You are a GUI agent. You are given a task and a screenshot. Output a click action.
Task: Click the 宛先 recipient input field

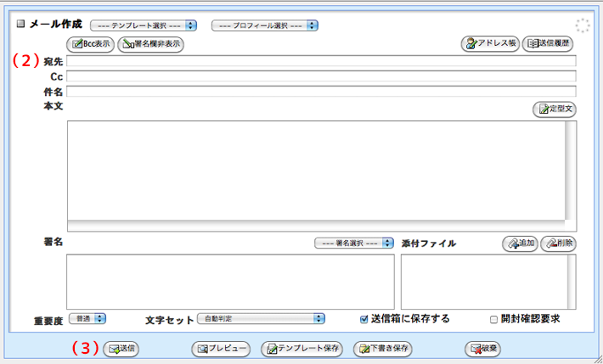[321, 61]
